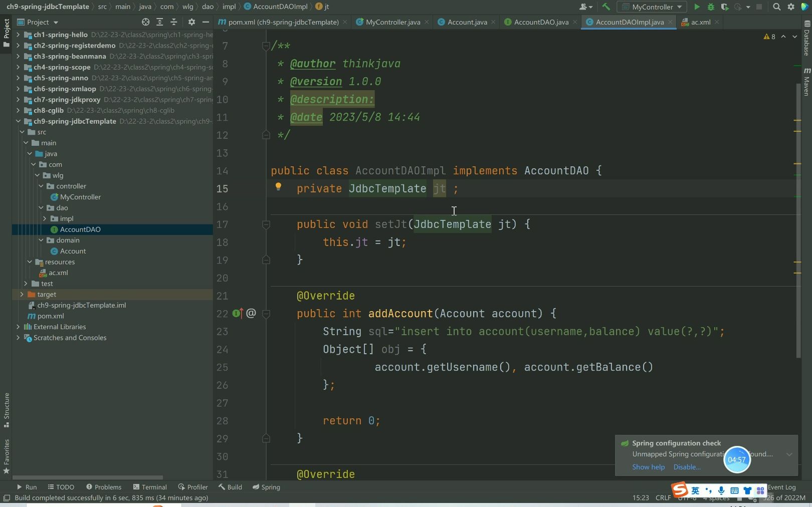
Task: Build project with the hammer icon
Action: coord(606,7)
